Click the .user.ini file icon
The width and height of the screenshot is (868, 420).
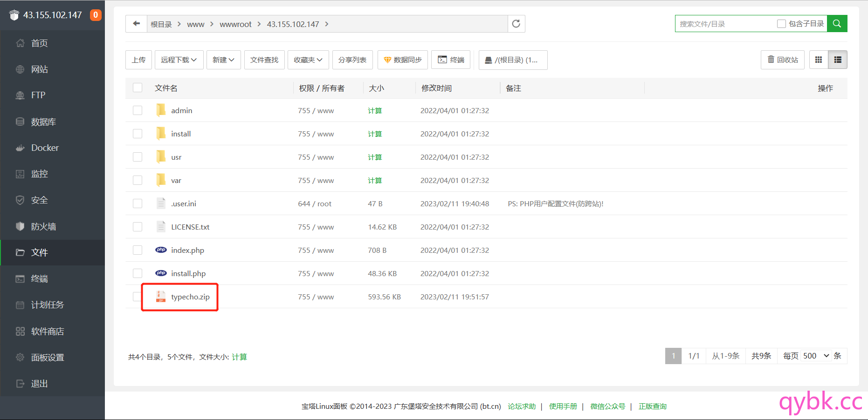point(161,203)
